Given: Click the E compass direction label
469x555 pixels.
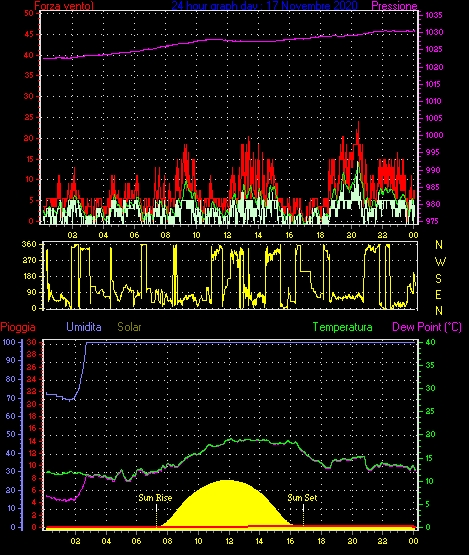Looking at the screenshot, I should point(438,294).
